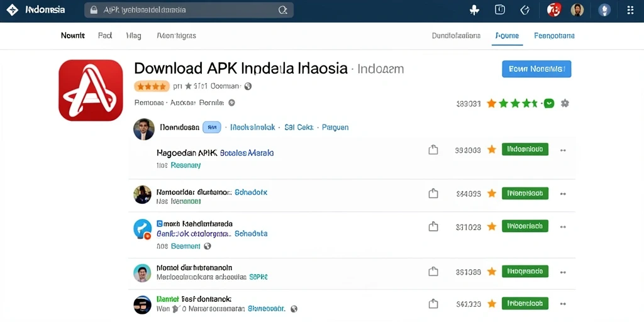Click the Indonesia site logo icon
This screenshot has height=322, width=644.
coord(13,10)
